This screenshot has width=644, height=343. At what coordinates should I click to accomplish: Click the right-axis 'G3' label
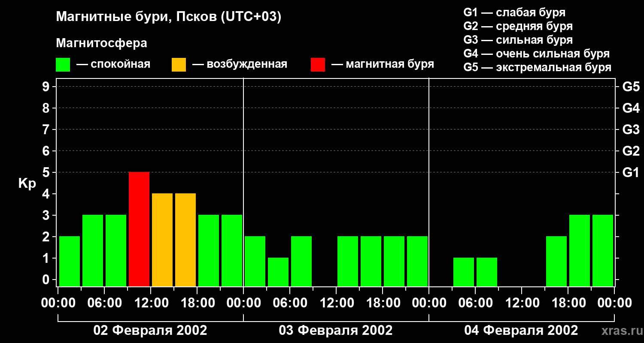pyautogui.click(x=631, y=129)
